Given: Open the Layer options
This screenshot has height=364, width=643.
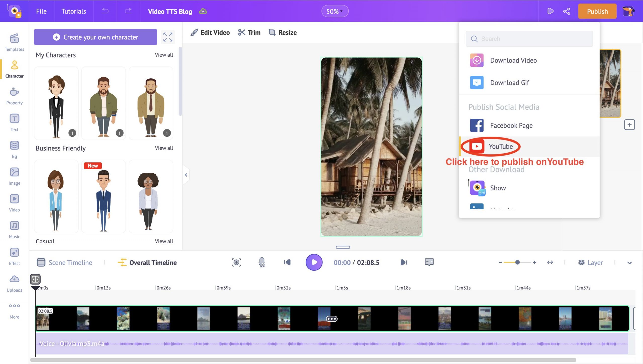Looking at the screenshot, I should click(590, 263).
